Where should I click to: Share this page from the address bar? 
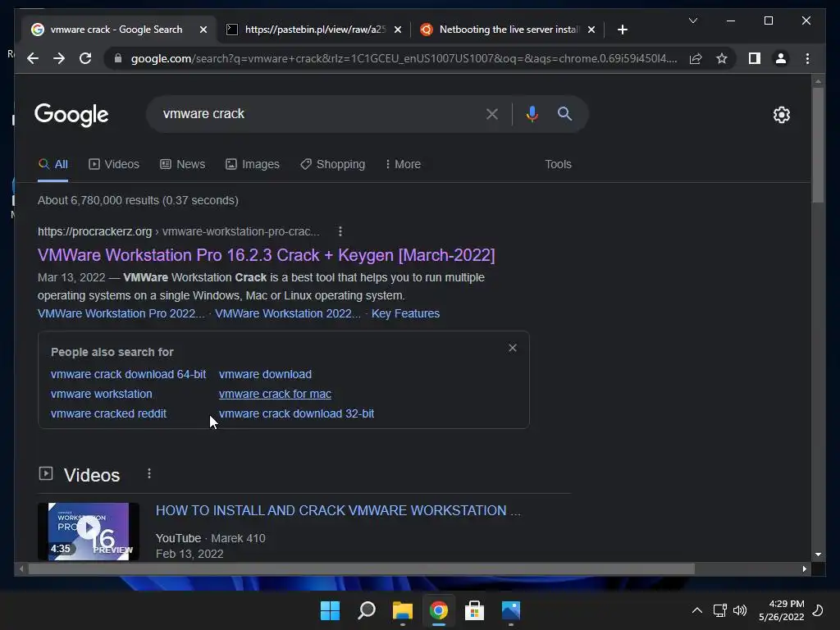coord(696,58)
